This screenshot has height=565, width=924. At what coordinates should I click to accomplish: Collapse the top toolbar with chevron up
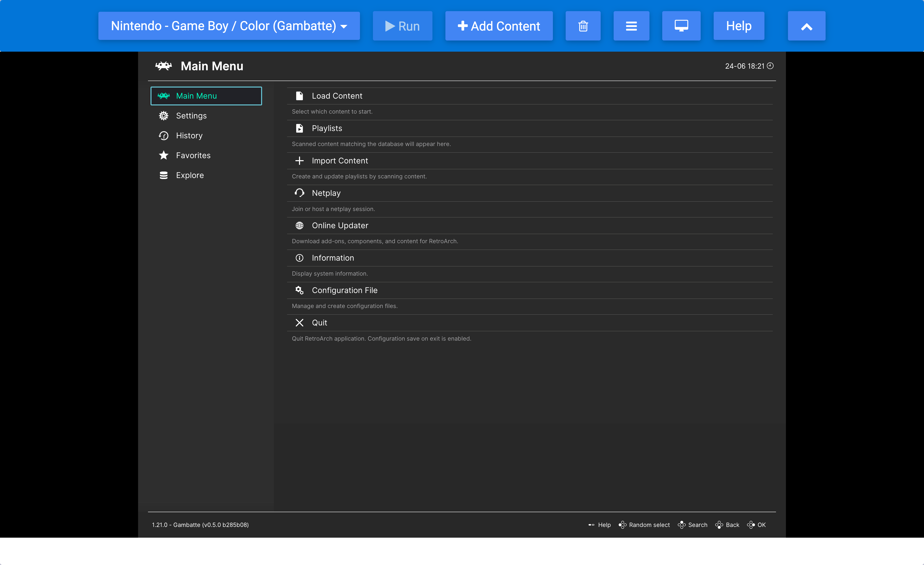(x=806, y=26)
